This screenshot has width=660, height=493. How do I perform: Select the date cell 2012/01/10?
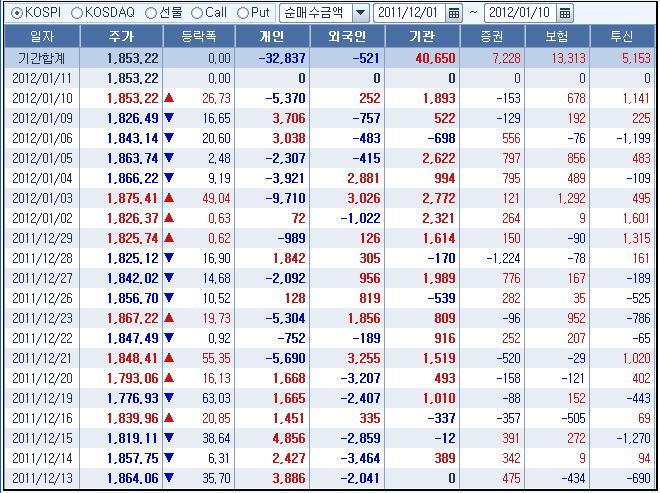coord(42,98)
